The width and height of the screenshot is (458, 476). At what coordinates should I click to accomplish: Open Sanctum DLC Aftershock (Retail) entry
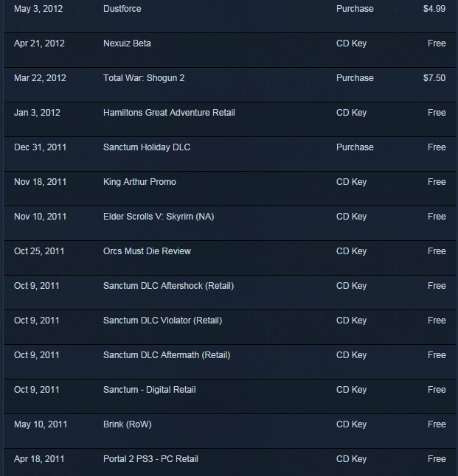tap(230, 293)
